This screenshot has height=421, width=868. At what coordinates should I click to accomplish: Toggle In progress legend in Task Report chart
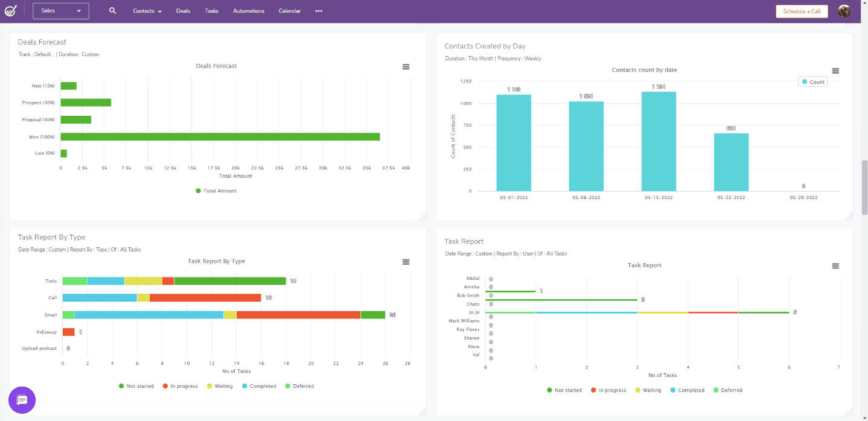(x=608, y=390)
